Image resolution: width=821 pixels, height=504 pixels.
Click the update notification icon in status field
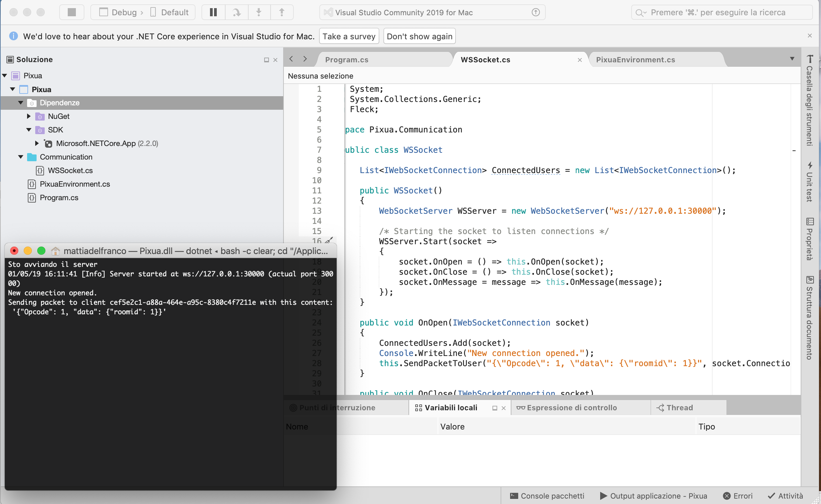pyautogui.click(x=535, y=13)
